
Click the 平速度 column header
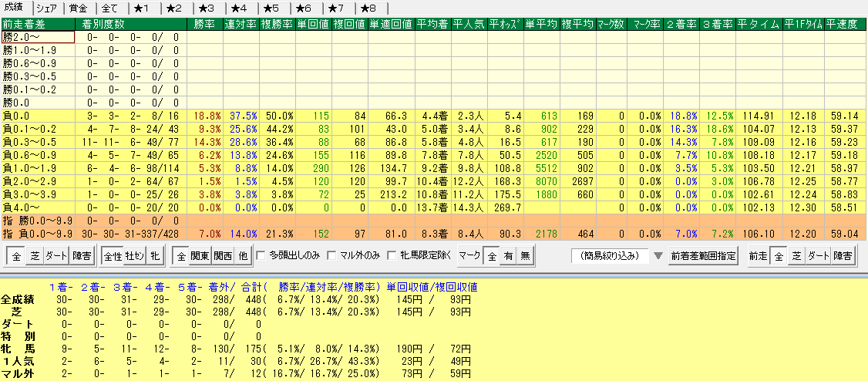pos(844,24)
